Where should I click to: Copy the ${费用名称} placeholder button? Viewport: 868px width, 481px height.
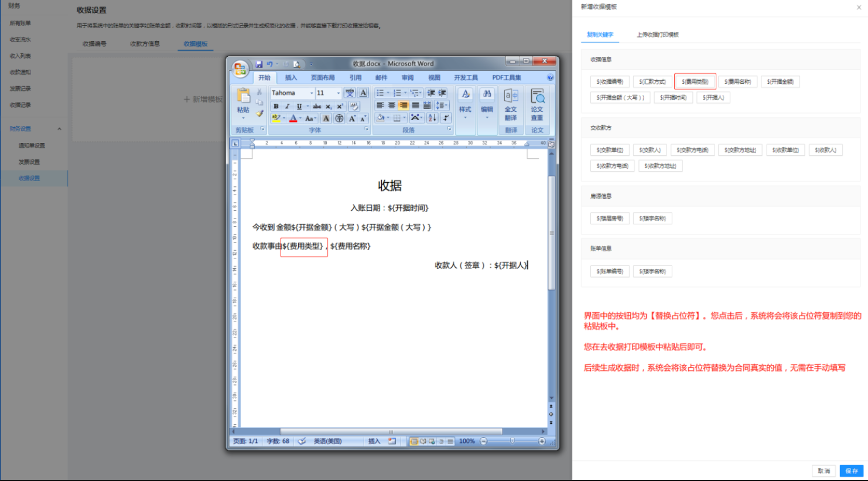(x=737, y=81)
